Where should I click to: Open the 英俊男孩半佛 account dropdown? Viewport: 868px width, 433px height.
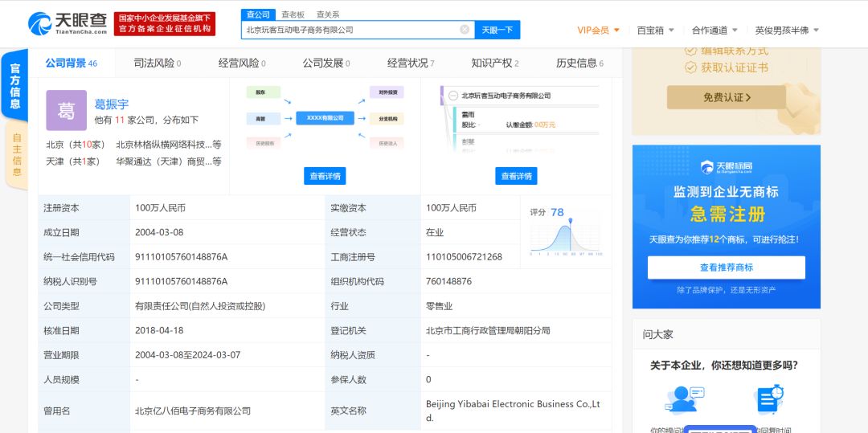pos(786,31)
